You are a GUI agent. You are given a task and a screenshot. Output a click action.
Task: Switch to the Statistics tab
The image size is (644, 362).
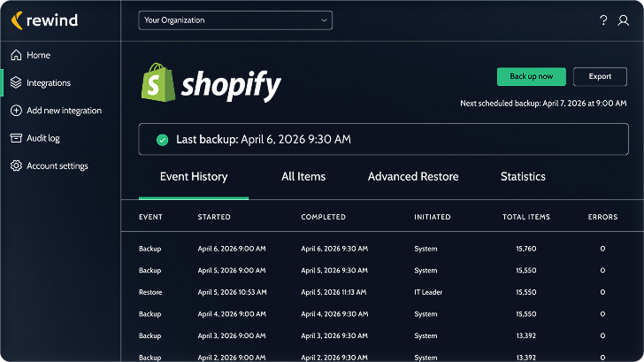coord(523,177)
